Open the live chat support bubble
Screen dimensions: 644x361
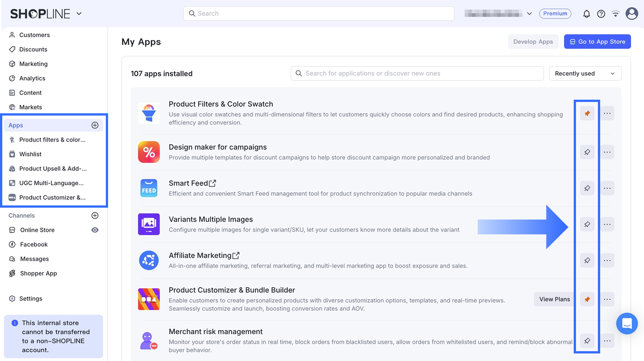coord(627,324)
